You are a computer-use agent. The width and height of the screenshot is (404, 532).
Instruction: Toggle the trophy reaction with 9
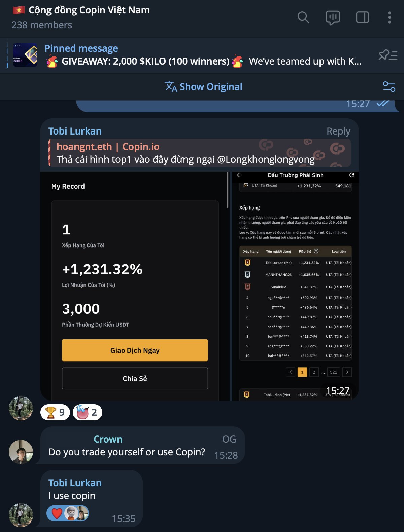pos(55,412)
